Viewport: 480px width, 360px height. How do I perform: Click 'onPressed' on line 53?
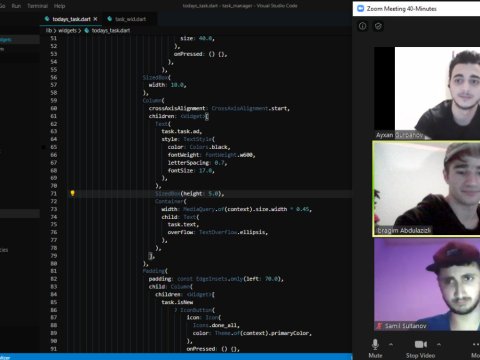pyautogui.click(x=188, y=54)
